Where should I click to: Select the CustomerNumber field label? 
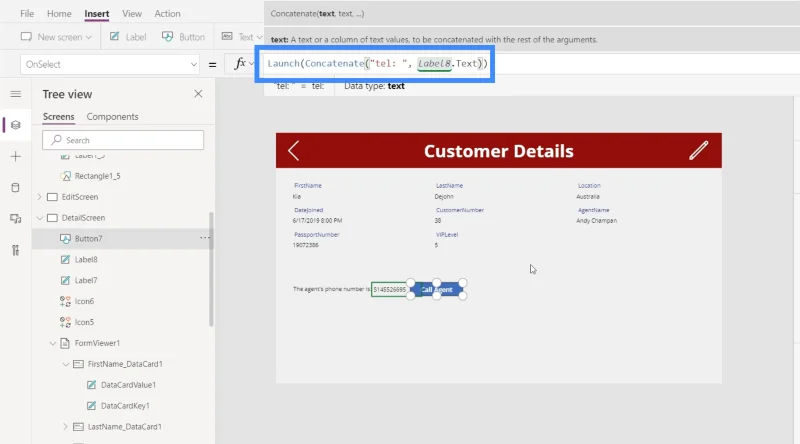pos(460,210)
